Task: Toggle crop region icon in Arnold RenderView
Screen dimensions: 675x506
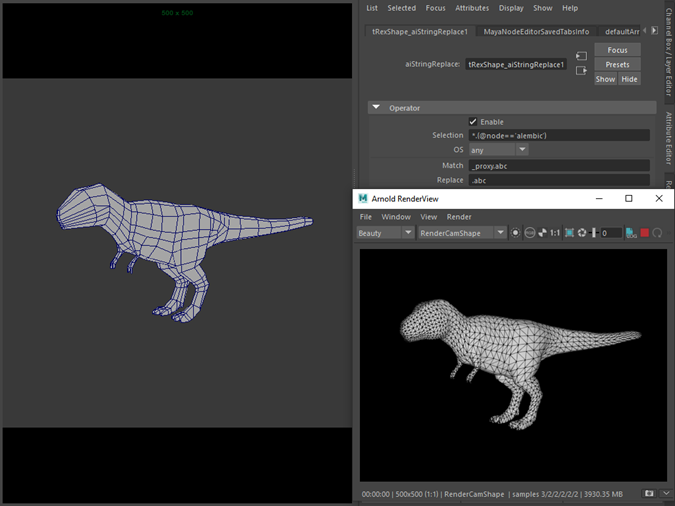Action: [x=569, y=233]
